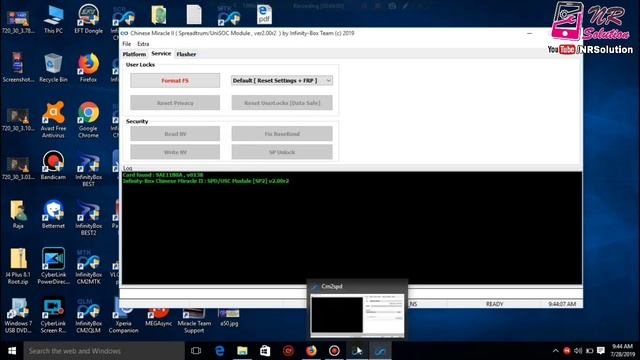Click the Write NV button
Image resolution: width=640 pixels, height=360 pixels.
coord(175,152)
